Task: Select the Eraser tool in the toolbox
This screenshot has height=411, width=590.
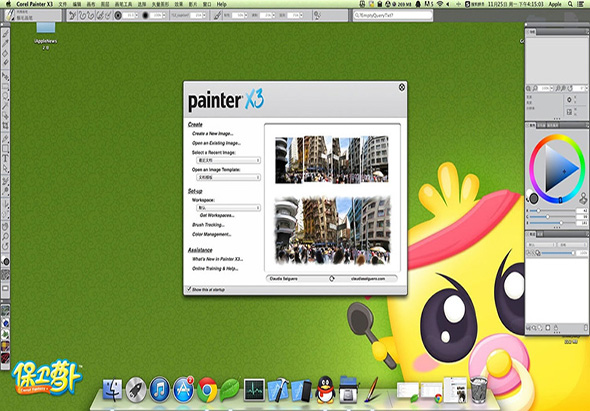Action: 6,62
